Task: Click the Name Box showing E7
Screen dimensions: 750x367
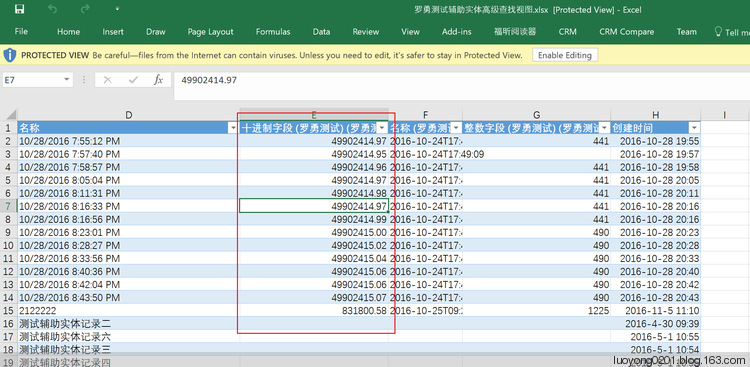Action: [32, 80]
